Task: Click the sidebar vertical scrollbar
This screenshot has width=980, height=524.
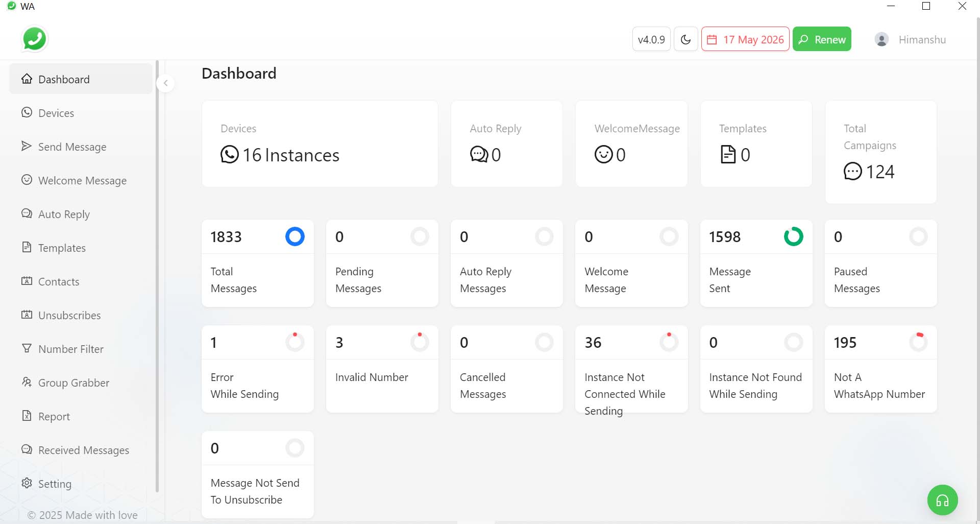Action: point(157,276)
